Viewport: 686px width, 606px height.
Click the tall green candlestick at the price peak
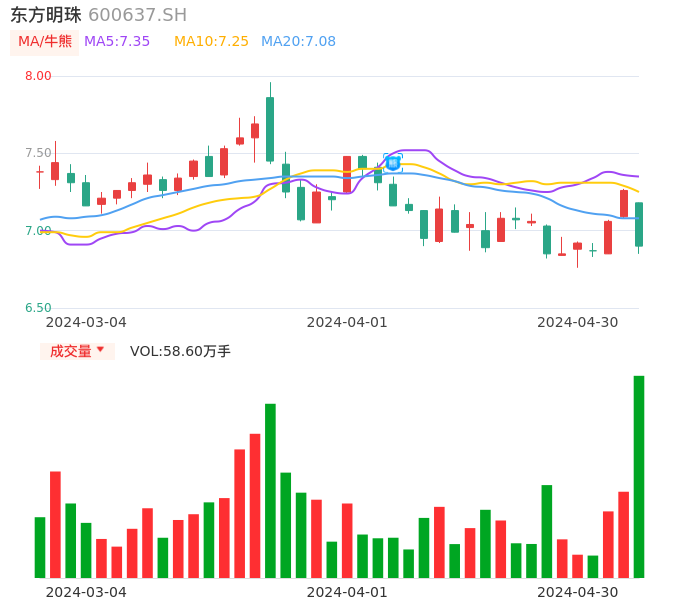270,129
